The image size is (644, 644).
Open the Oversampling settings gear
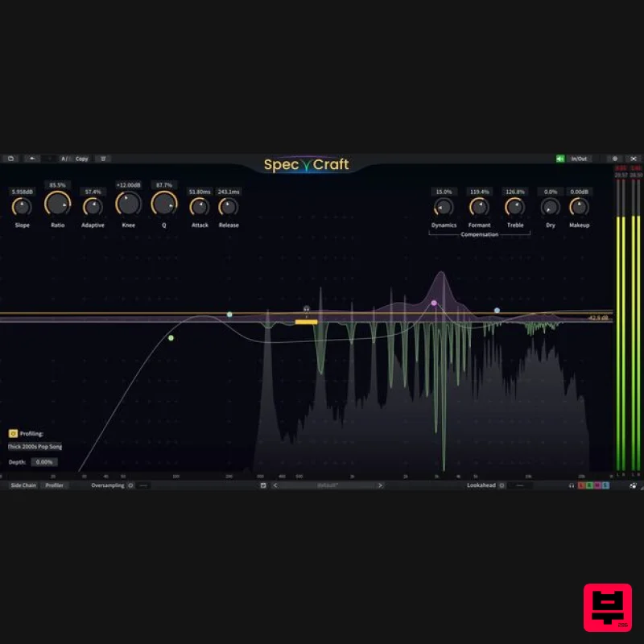click(131, 485)
